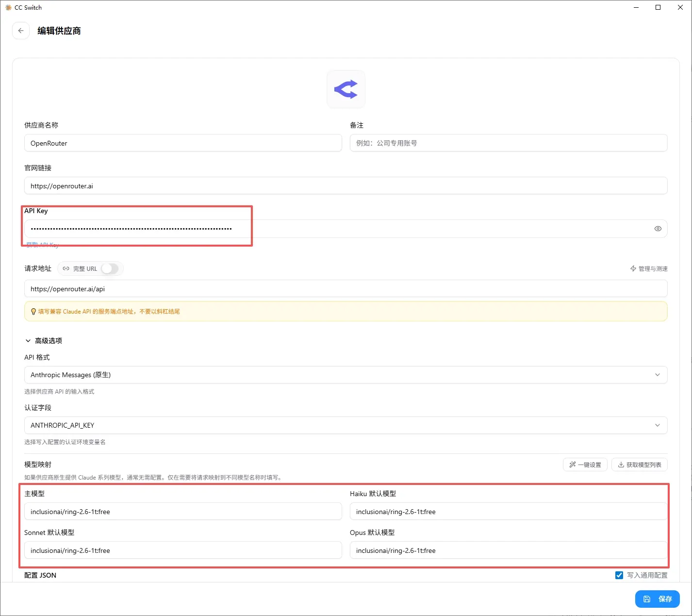Click the 一键设置 button
The height and width of the screenshot is (616, 692).
pos(585,465)
